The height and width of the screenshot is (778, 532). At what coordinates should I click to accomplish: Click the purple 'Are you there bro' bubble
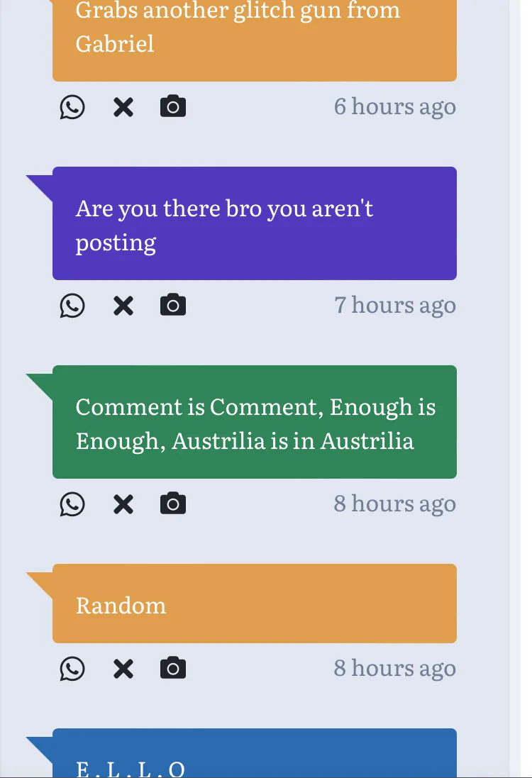click(254, 224)
